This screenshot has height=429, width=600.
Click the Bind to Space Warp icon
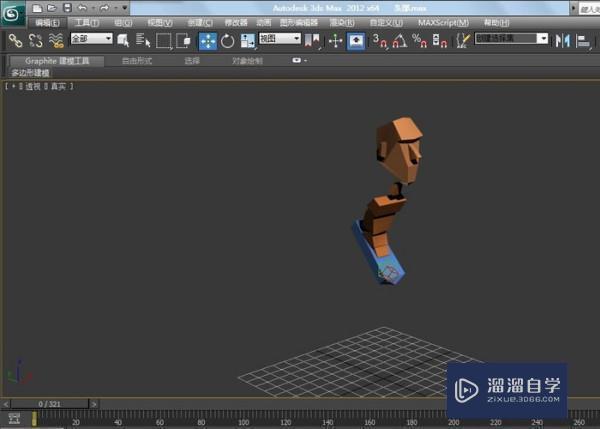click(55, 40)
